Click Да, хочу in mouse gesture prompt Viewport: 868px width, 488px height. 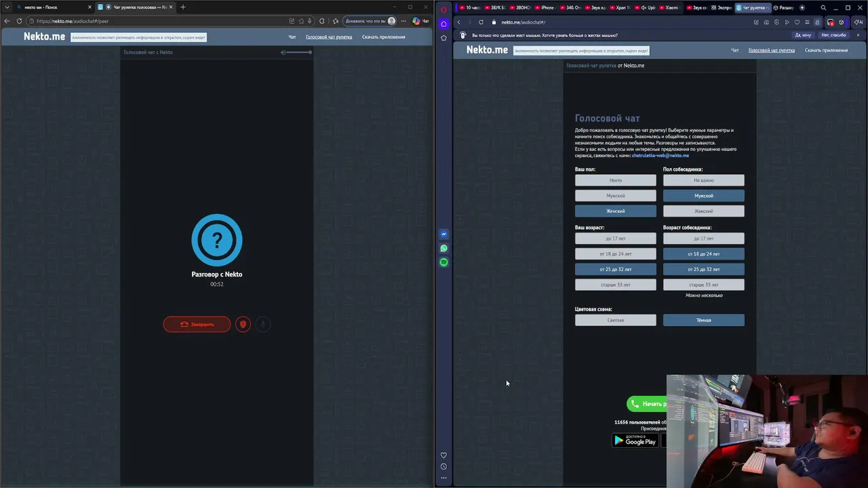pos(803,35)
